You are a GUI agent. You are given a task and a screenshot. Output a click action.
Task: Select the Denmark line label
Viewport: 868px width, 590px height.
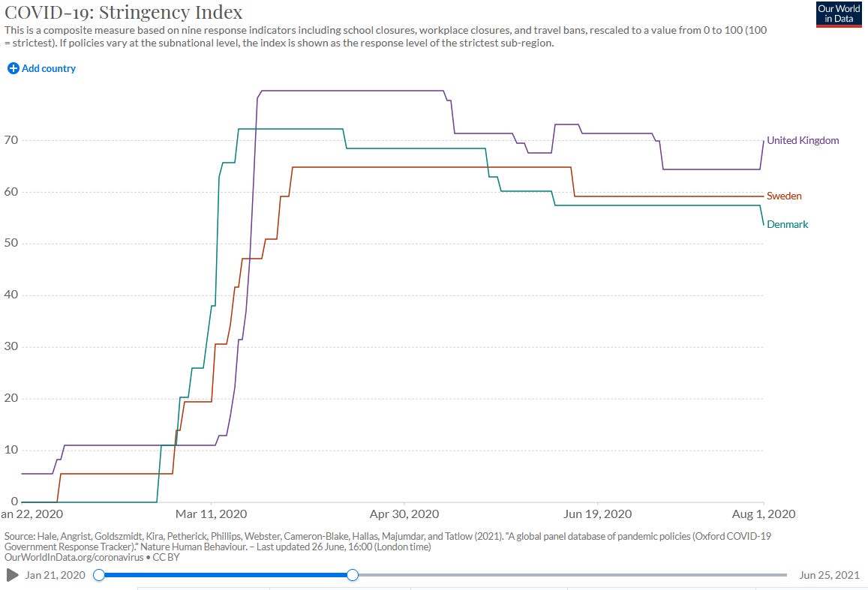(787, 224)
